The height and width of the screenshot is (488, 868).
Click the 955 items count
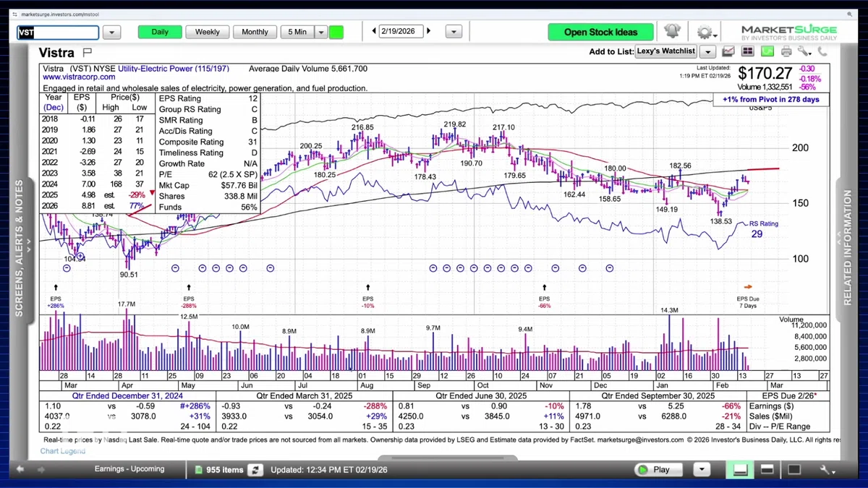click(x=225, y=470)
